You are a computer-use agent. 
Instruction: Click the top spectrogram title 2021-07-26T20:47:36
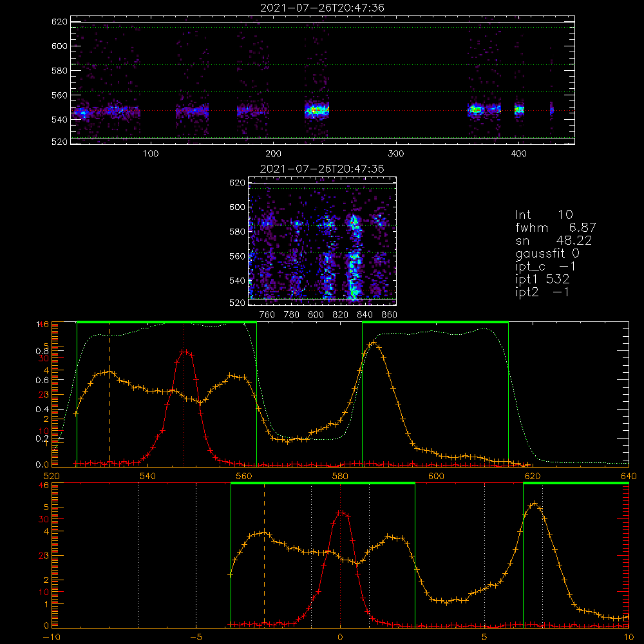click(322, 8)
